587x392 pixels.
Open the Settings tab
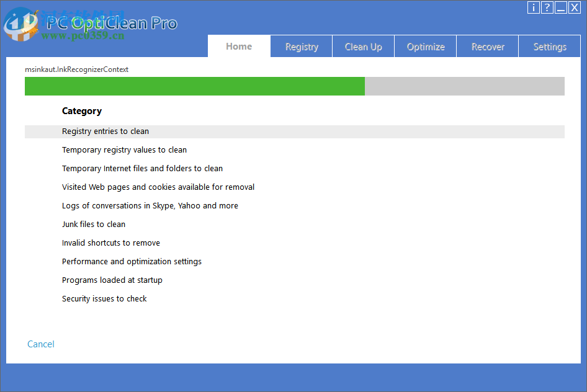click(549, 46)
